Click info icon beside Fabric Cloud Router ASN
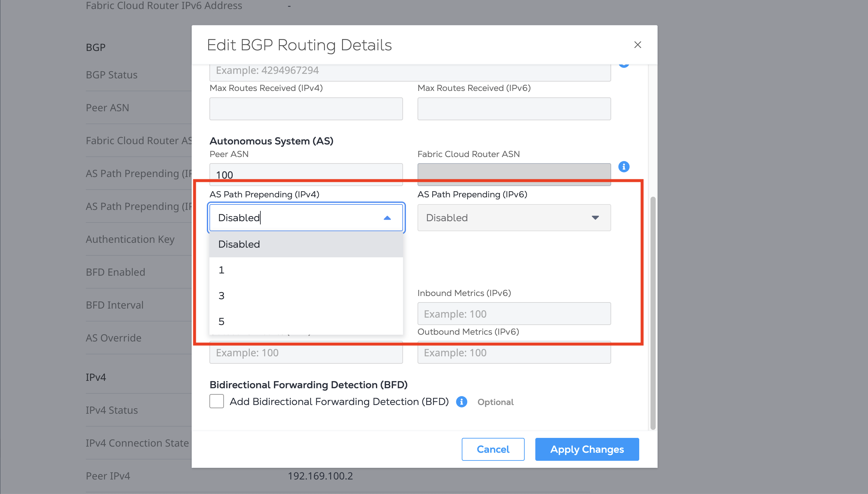 click(x=624, y=167)
